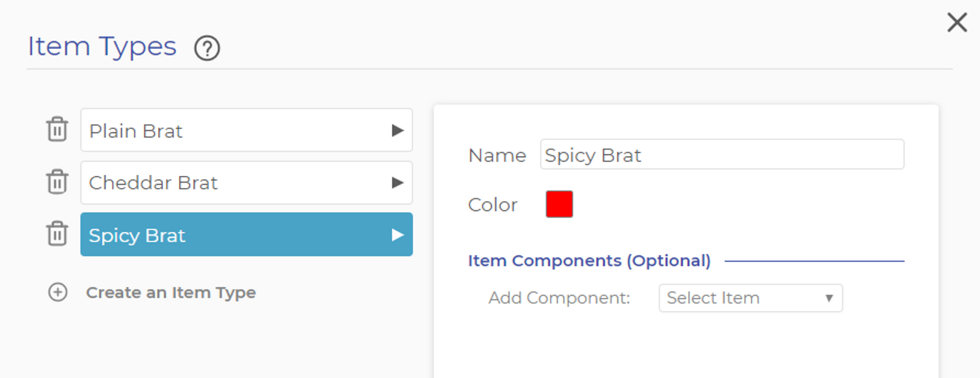The width and height of the screenshot is (980, 378).
Task: Click the plus circle icon
Action: click(x=58, y=293)
